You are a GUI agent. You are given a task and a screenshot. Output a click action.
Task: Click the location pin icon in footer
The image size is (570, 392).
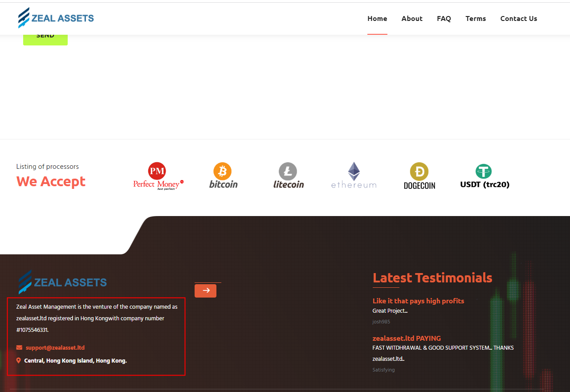(x=19, y=360)
